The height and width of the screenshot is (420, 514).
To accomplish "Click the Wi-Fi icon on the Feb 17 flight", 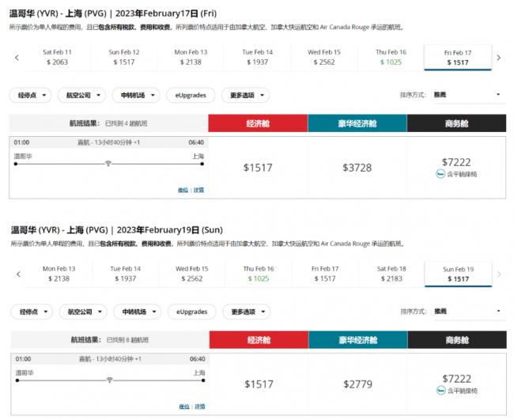I will pos(108,163).
